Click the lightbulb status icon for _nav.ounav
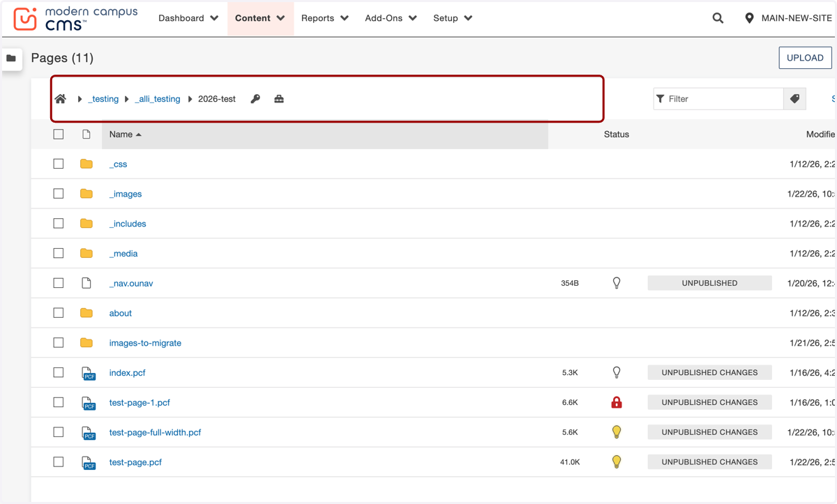Image resolution: width=837 pixels, height=504 pixels. point(617,283)
